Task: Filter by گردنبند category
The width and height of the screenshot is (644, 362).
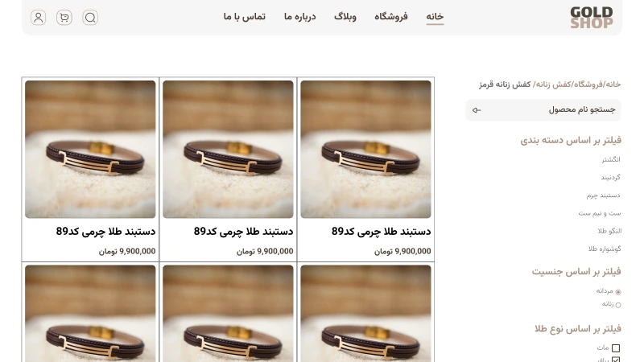Action: pos(610,177)
